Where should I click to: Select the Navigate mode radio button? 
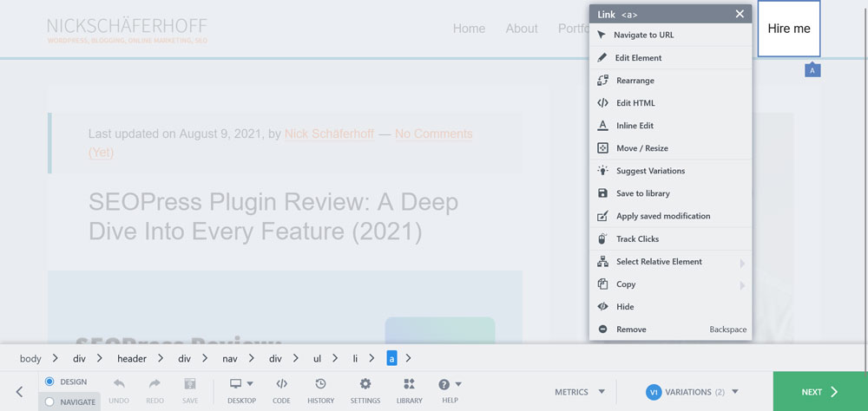click(49, 402)
